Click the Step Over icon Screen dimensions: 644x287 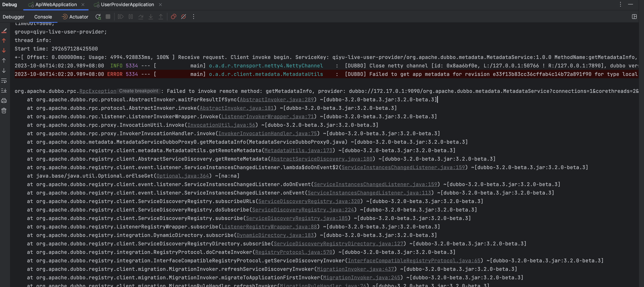pos(141,17)
